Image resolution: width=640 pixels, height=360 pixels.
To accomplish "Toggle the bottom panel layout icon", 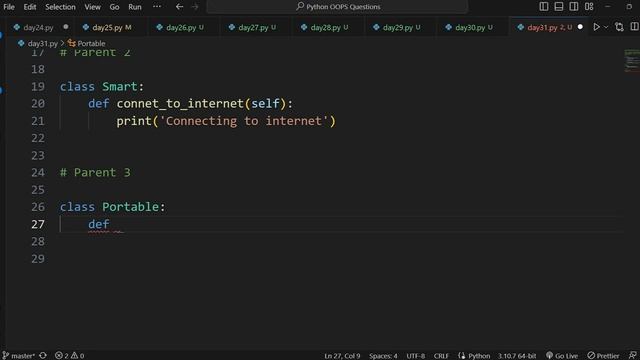I will pyautogui.click(x=559, y=7).
